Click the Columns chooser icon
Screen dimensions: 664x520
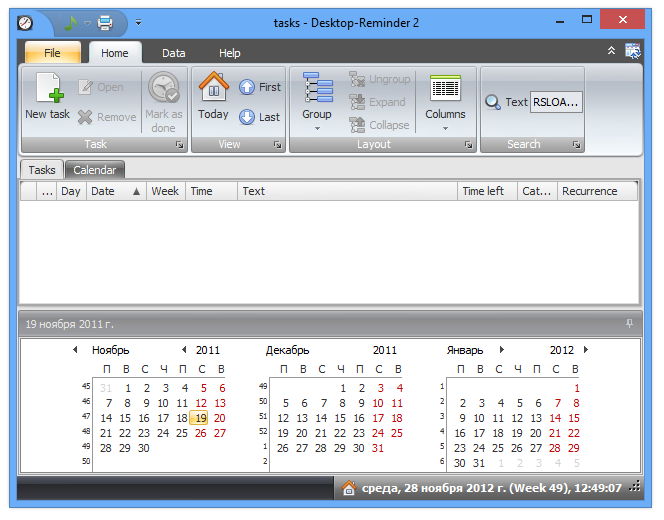pos(445,88)
